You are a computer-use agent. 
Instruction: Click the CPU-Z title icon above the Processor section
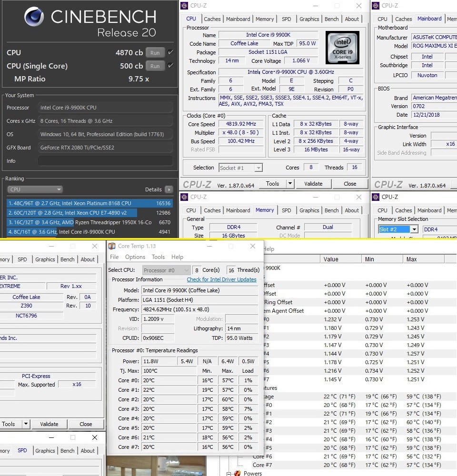click(184, 6)
